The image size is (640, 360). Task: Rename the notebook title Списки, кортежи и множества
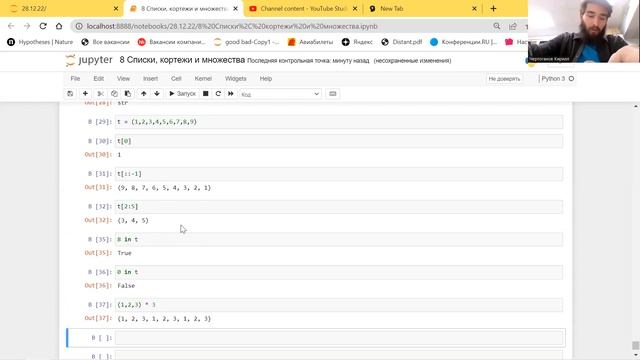[182, 60]
